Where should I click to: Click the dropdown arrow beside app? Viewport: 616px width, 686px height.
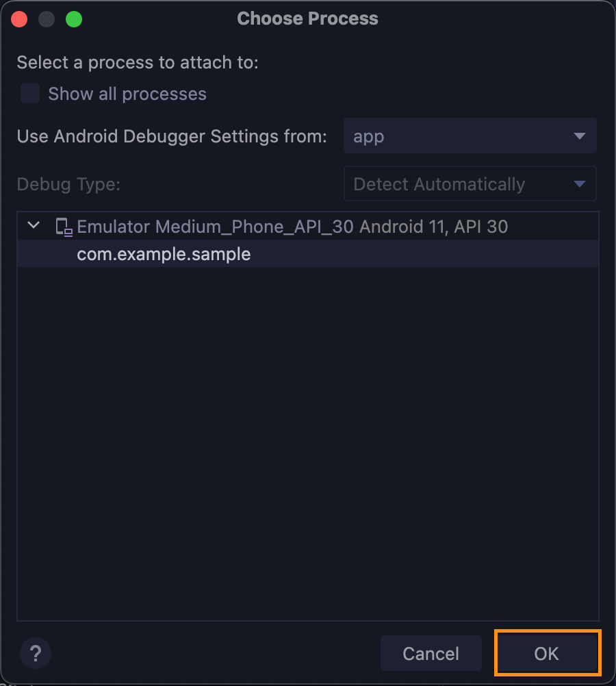(579, 136)
